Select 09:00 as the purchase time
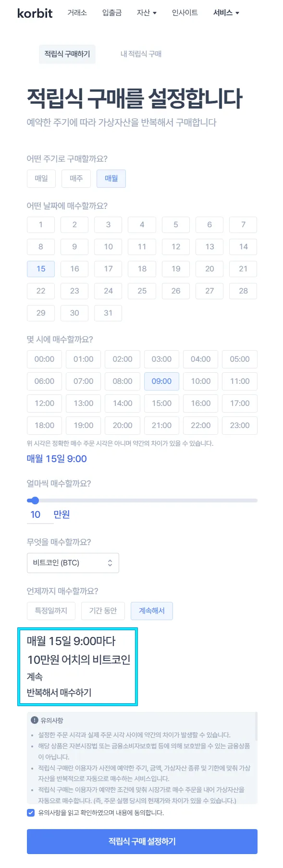Image resolution: width=283 pixels, height=868 pixels. tap(161, 381)
